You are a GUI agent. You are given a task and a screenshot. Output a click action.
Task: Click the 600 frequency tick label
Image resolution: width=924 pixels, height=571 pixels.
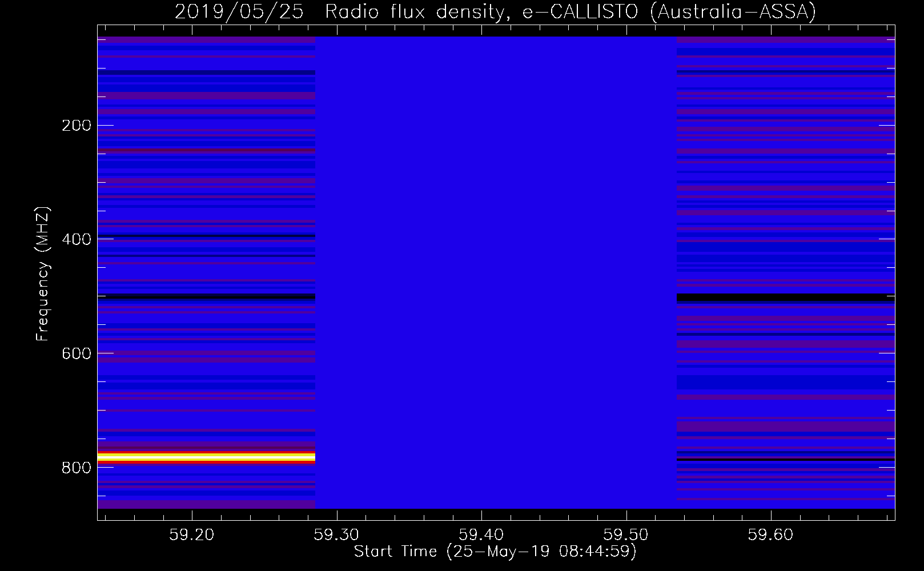[x=77, y=353]
